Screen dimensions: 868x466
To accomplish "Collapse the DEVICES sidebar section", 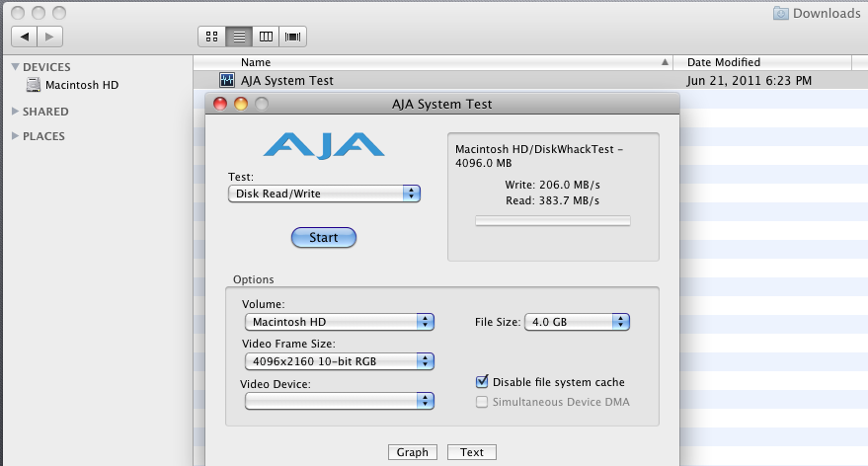I will [x=16, y=67].
